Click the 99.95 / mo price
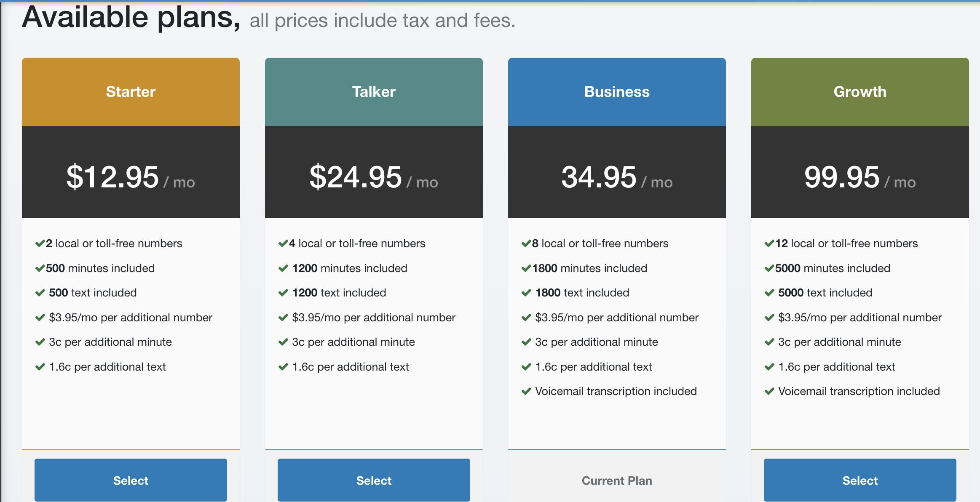 (x=860, y=177)
